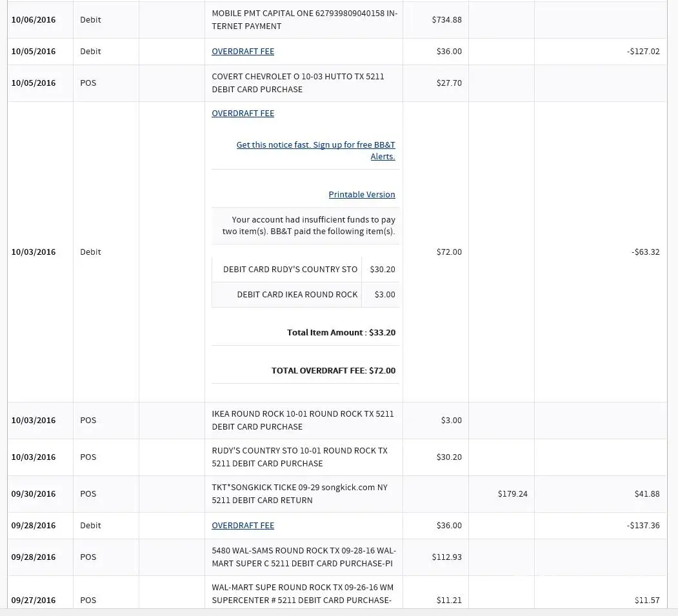Select the Rudy's Country Sto 10-01 POS description
Viewport: 678px width, 616px height.
point(299,457)
